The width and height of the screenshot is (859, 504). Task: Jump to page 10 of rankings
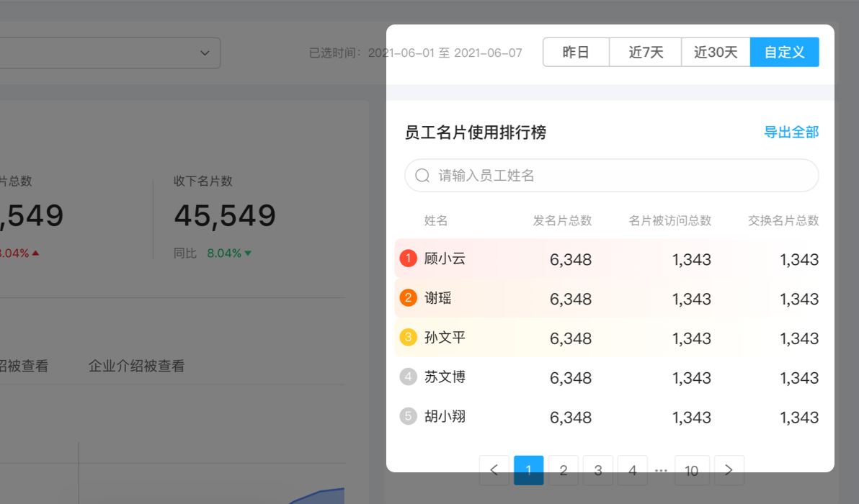coord(692,470)
